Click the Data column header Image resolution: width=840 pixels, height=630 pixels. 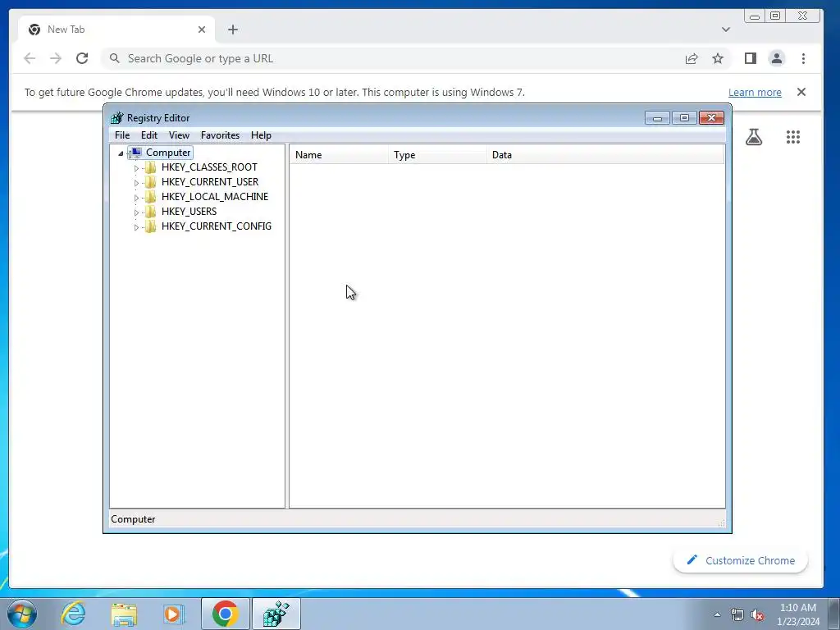click(x=605, y=155)
